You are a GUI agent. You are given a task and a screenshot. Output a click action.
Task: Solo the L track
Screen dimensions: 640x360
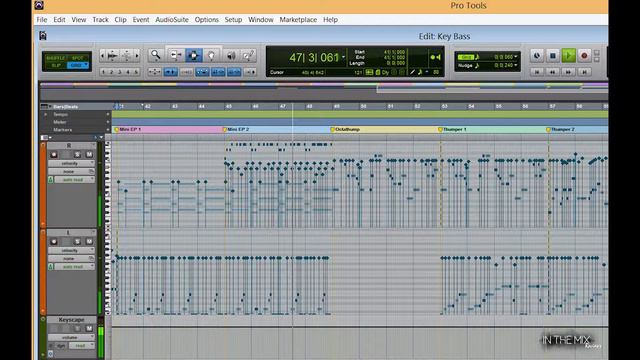click(77, 242)
